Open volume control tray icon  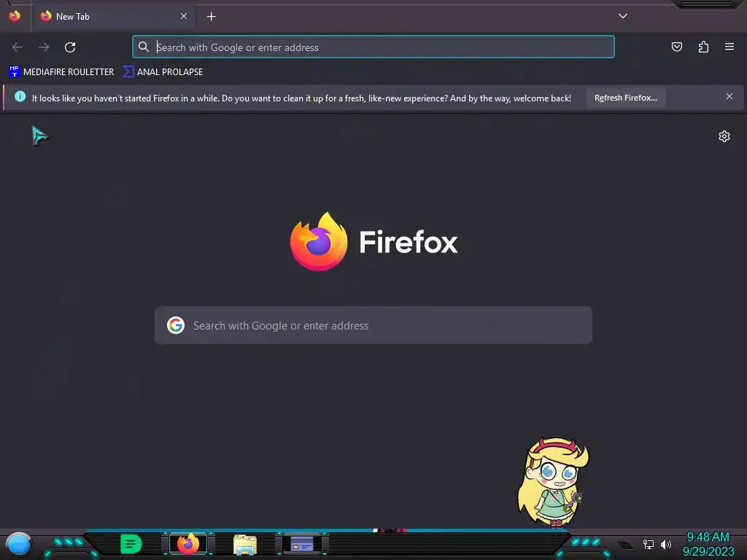(x=665, y=544)
